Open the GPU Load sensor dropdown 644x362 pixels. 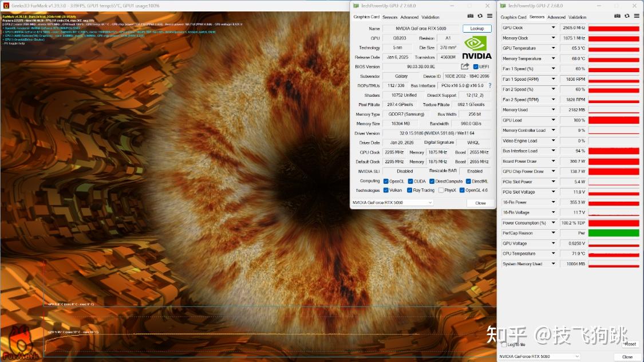[x=553, y=120]
